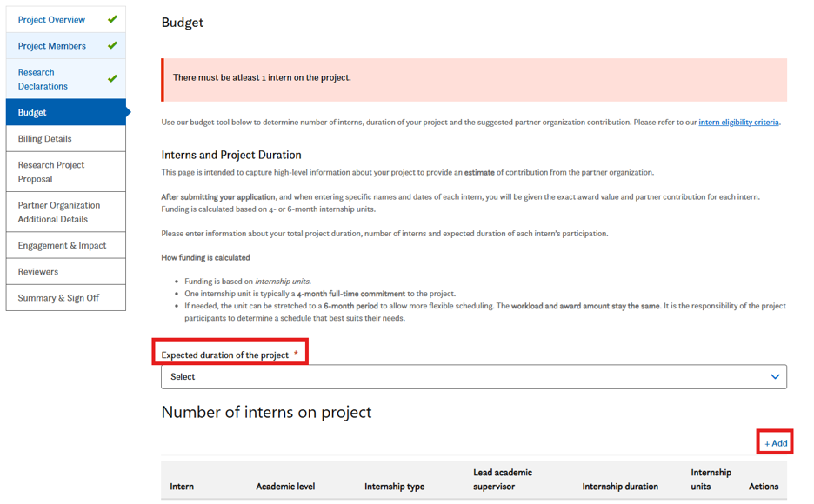
Task: Click Lead academic supervisor column header
Action: [x=503, y=480]
